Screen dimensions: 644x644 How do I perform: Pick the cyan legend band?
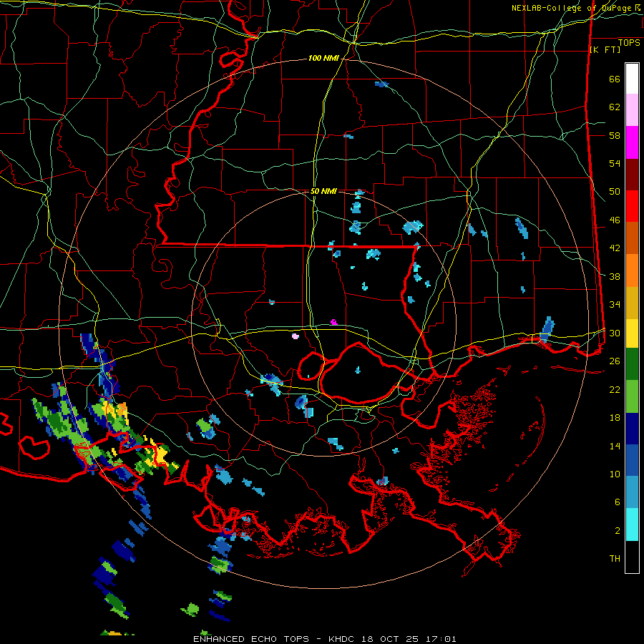pyautogui.click(x=632, y=525)
